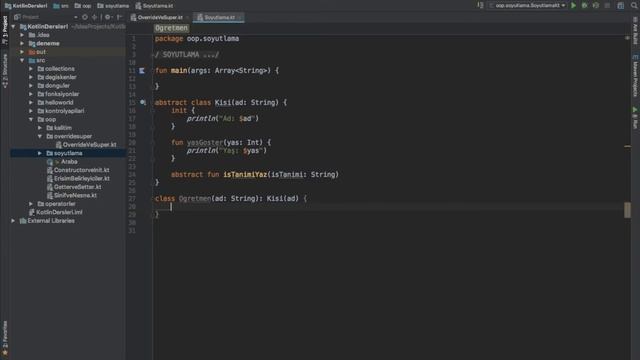
Task: Click collapse all icon in Project panel header
Action: click(95, 17)
